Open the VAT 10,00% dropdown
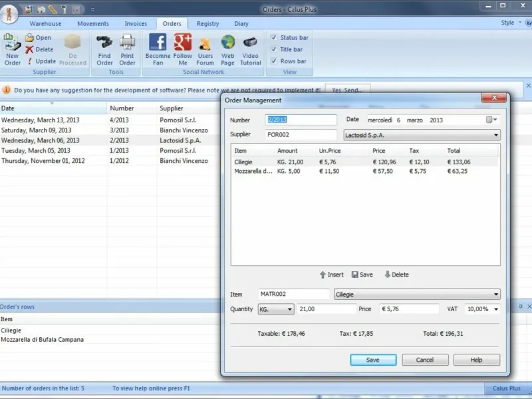 pyautogui.click(x=496, y=309)
